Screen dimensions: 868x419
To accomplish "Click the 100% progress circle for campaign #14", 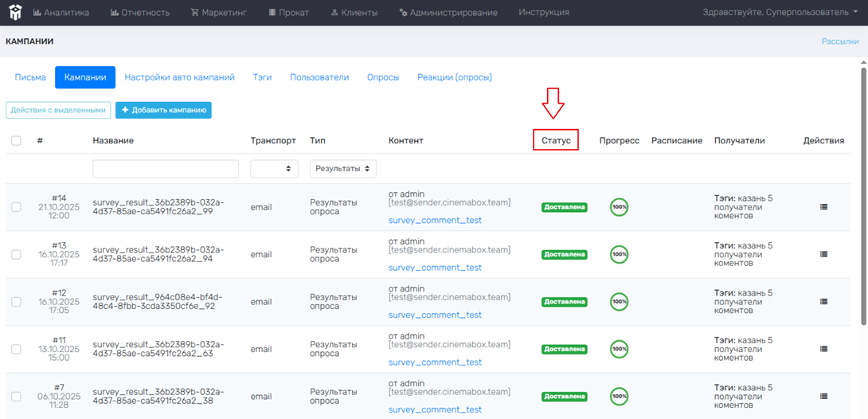I will [619, 207].
